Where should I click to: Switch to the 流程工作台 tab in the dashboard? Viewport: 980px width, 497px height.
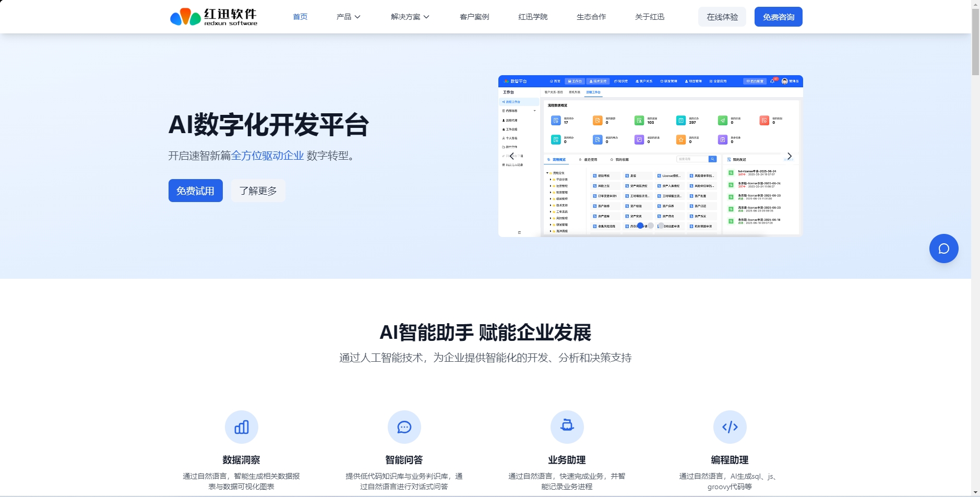click(593, 92)
